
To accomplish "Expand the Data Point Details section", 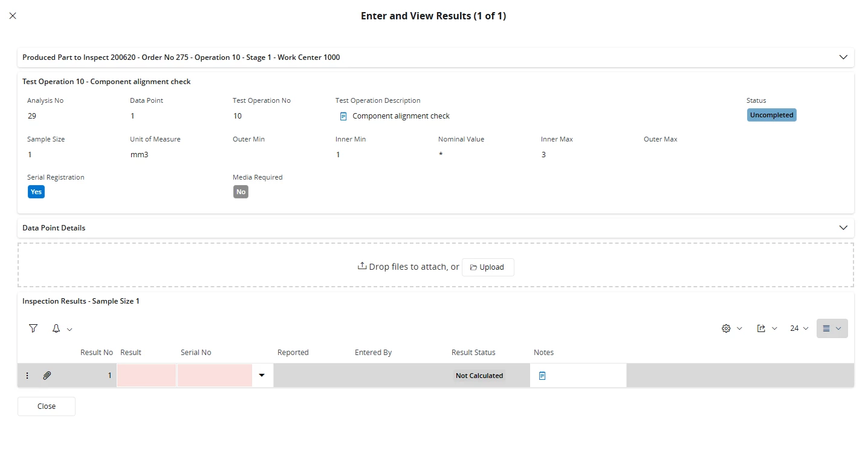I will (843, 228).
